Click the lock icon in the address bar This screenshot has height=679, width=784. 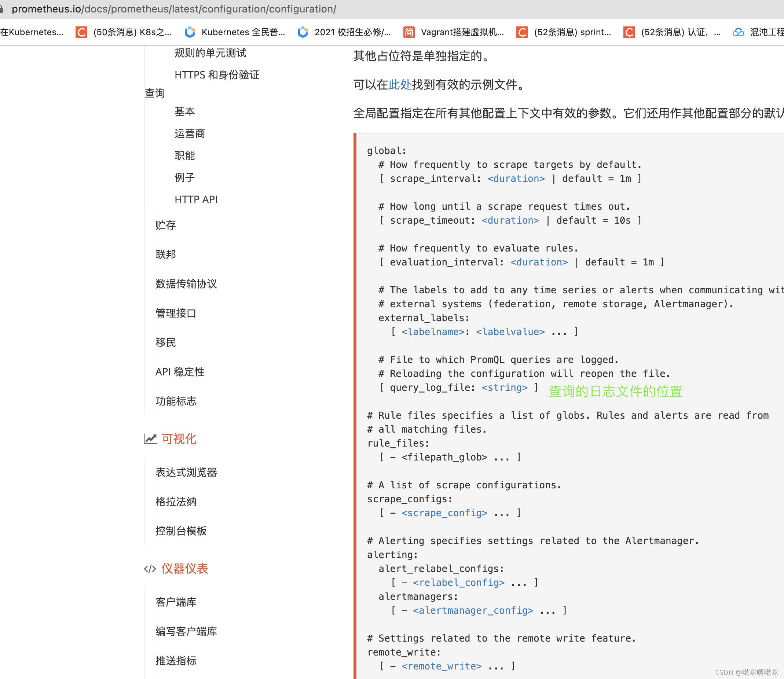click(1, 9)
